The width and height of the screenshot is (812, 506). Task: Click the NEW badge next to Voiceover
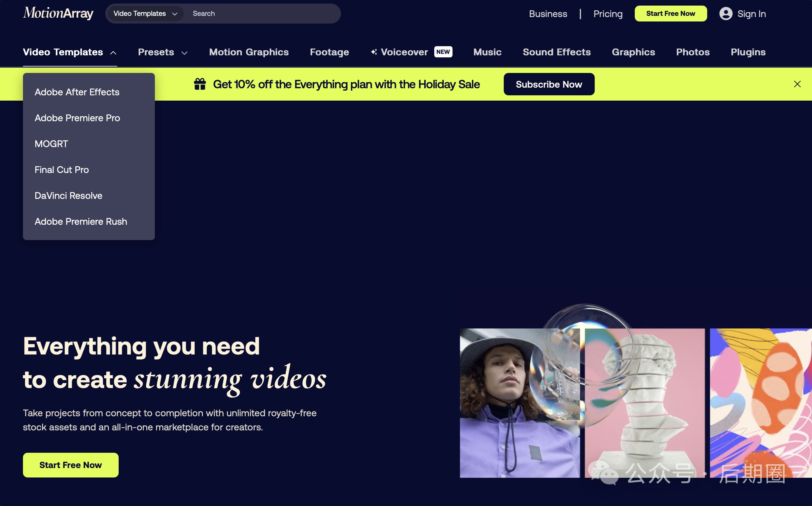(443, 52)
